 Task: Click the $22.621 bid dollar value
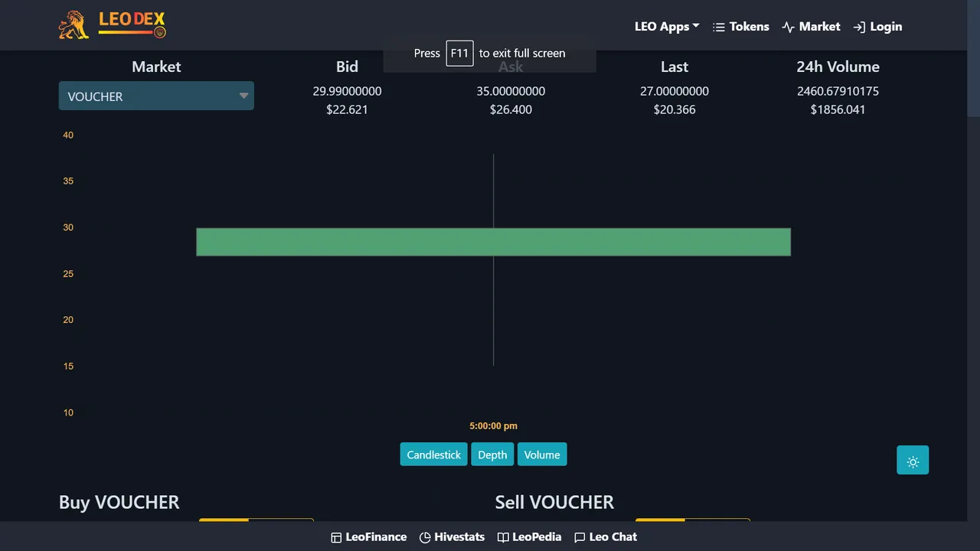coord(347,109)
